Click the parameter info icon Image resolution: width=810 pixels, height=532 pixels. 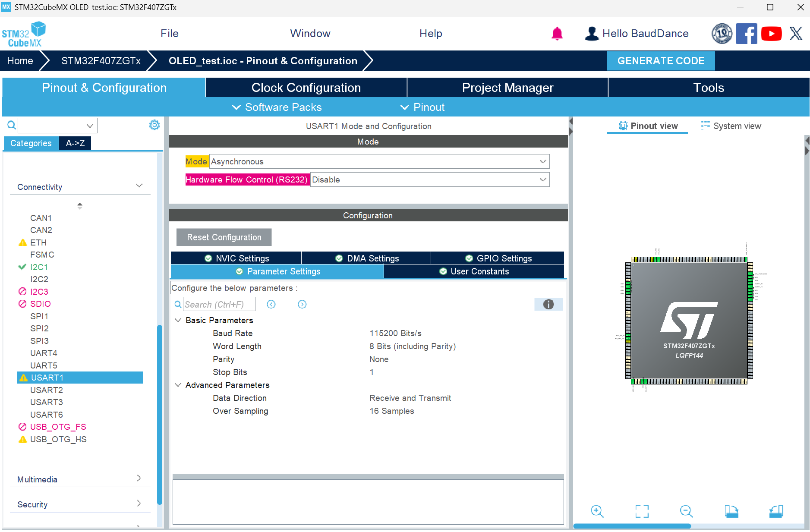(x=548, y=304)
